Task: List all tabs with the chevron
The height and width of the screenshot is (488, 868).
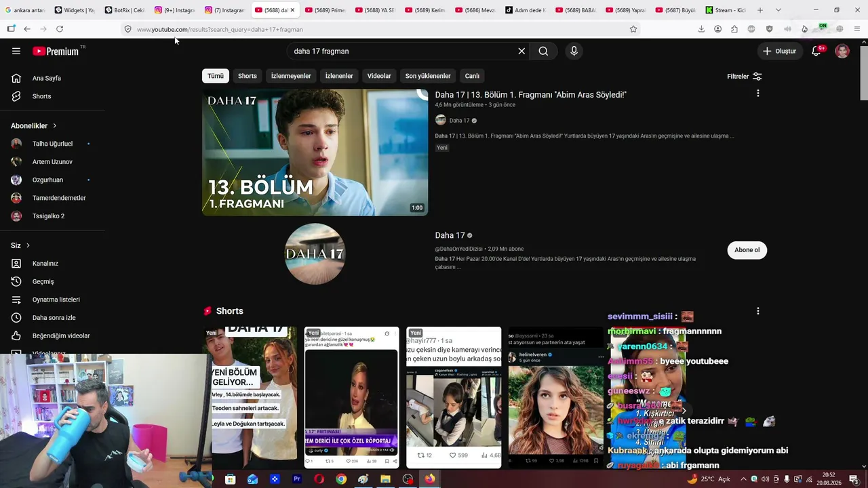Action: pyautogui.click(x=778, y=10)
